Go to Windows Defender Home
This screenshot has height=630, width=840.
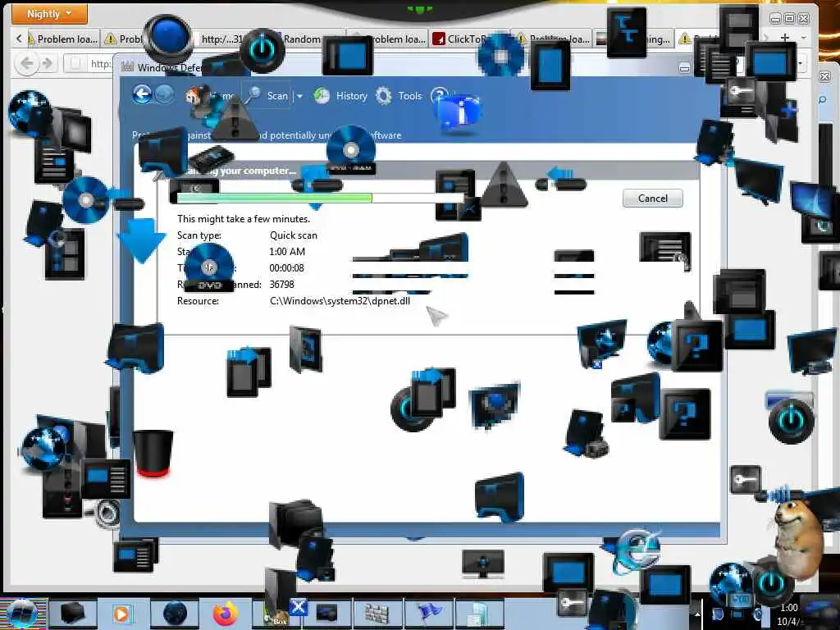tap(210, 96)
